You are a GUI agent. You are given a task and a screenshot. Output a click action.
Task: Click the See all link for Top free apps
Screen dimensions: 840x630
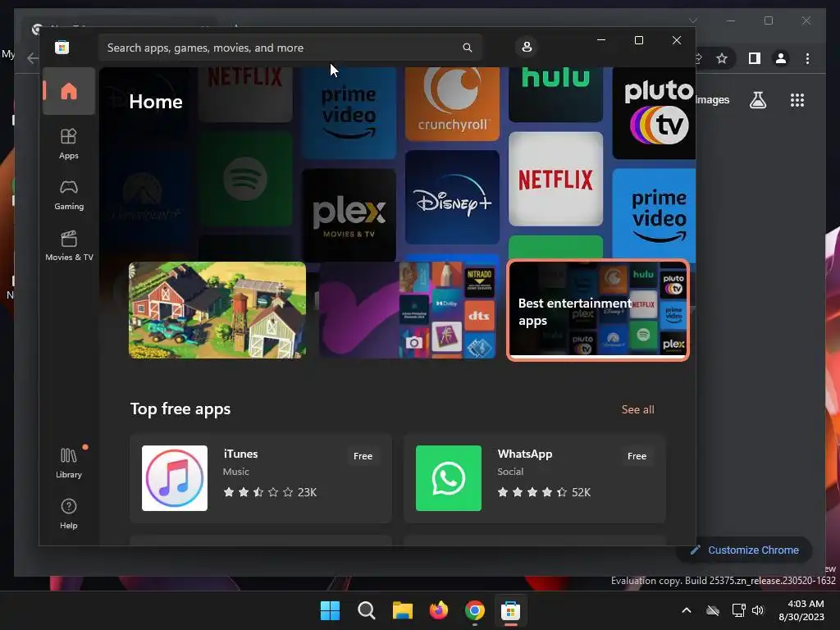(637, 409)
